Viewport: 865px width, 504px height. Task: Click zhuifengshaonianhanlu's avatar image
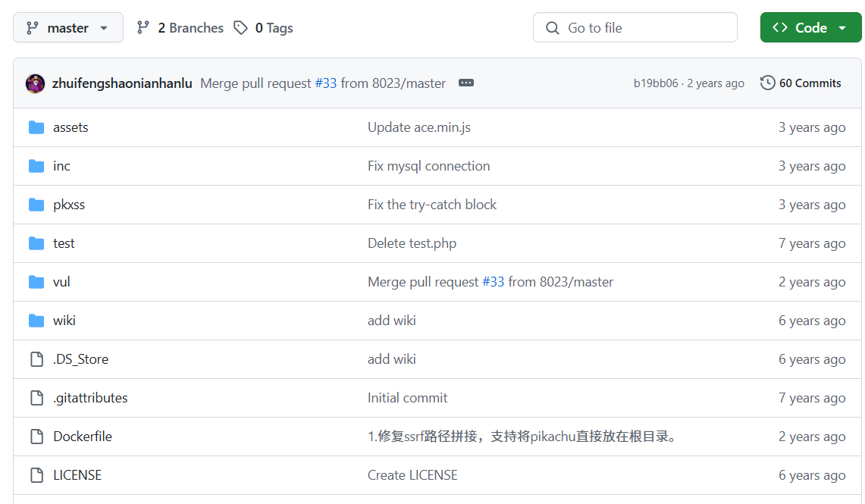36,83
